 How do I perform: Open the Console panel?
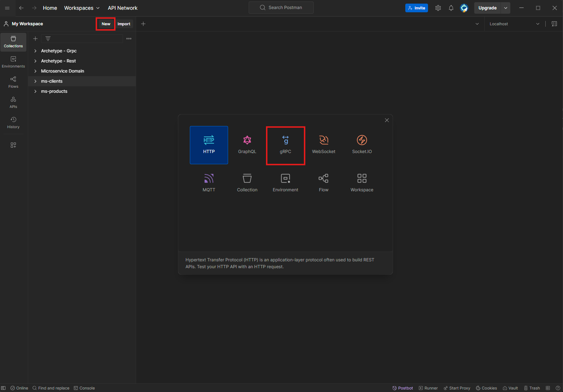[84, 388]
